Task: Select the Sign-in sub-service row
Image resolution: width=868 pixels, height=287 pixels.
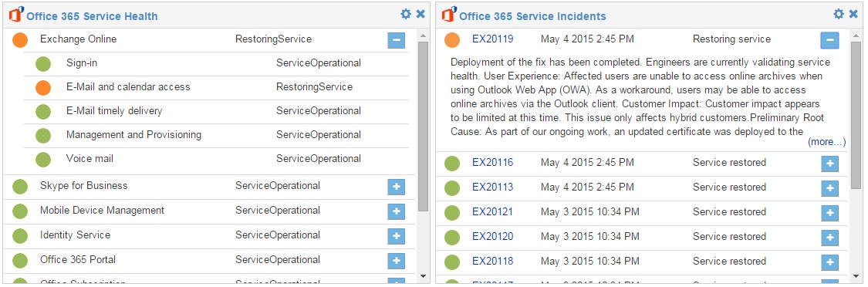Action: pos(217,64)
